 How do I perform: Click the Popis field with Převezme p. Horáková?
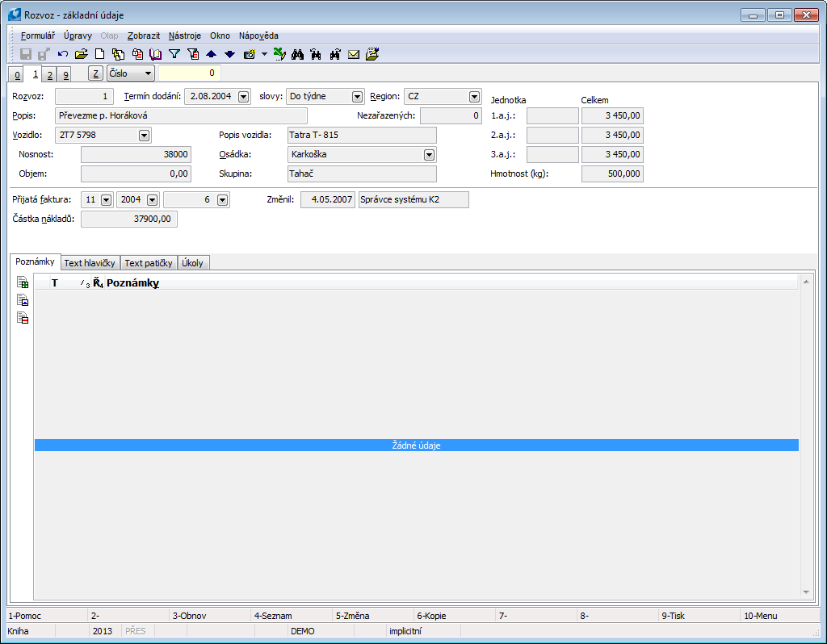(181, 115)
